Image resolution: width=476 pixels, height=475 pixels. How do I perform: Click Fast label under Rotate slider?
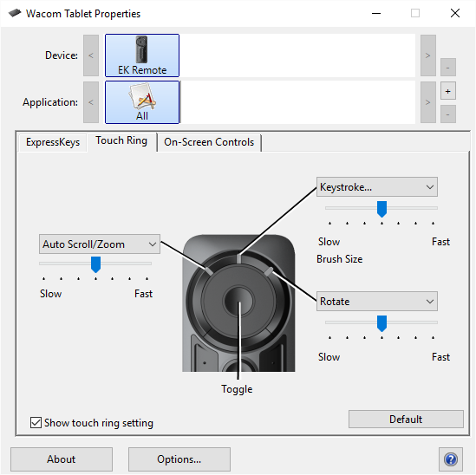[440, 357]
